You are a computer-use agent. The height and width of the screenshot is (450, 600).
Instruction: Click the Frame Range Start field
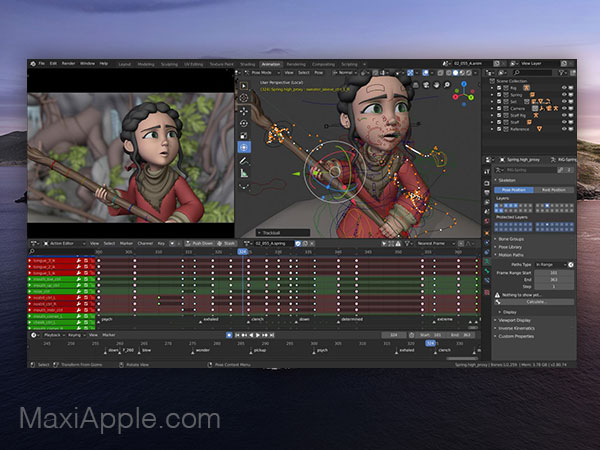(554, 272)
